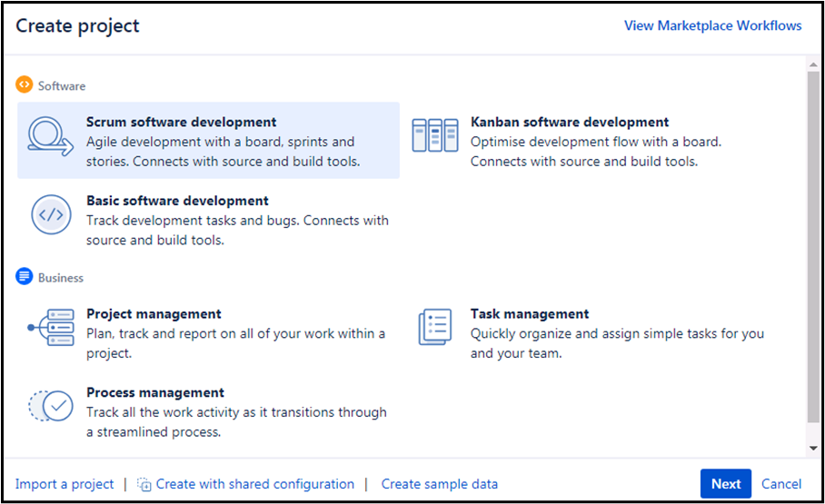The image size is (825, 504).
Task: Open View Marketplace Workflows link
Action: 712,25
